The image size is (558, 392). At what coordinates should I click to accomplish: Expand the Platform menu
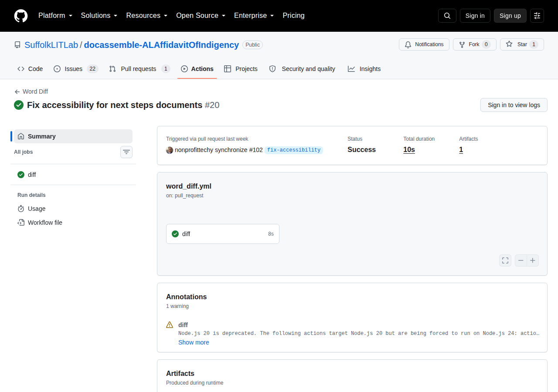pyautogui.click(x=55, y=16)
